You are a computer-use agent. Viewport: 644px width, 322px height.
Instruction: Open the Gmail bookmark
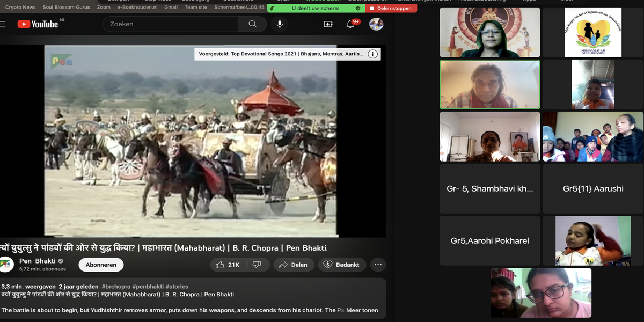point(171,7)
